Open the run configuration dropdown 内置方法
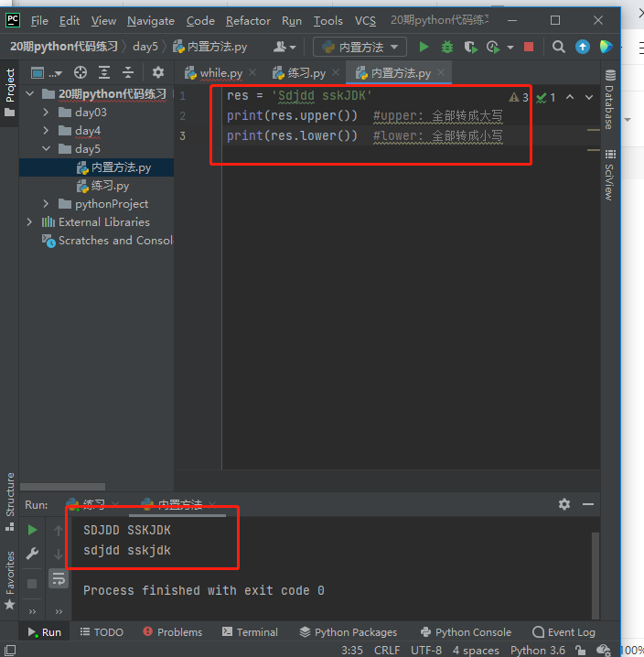The height and width of the screenshot is (657, 644). 360,47
